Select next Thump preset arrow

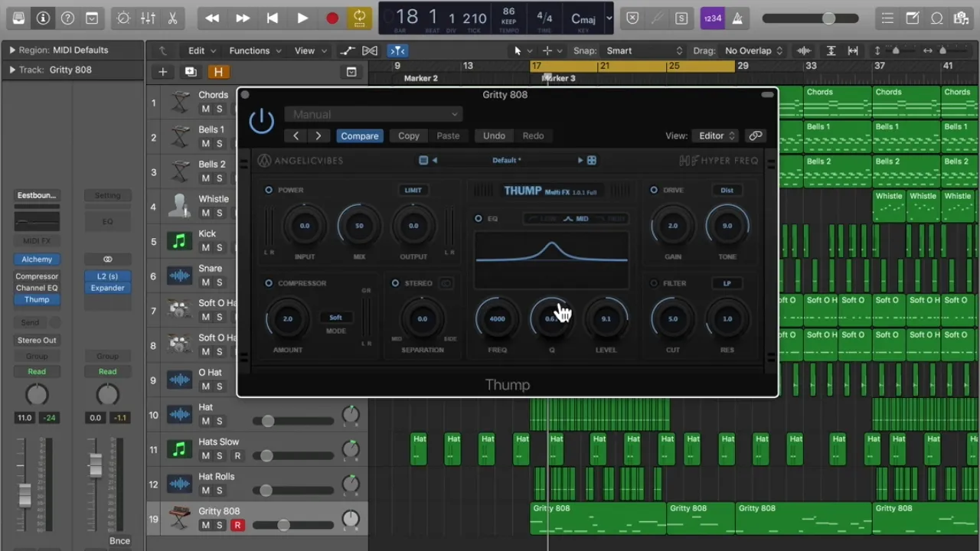(580, 161)
